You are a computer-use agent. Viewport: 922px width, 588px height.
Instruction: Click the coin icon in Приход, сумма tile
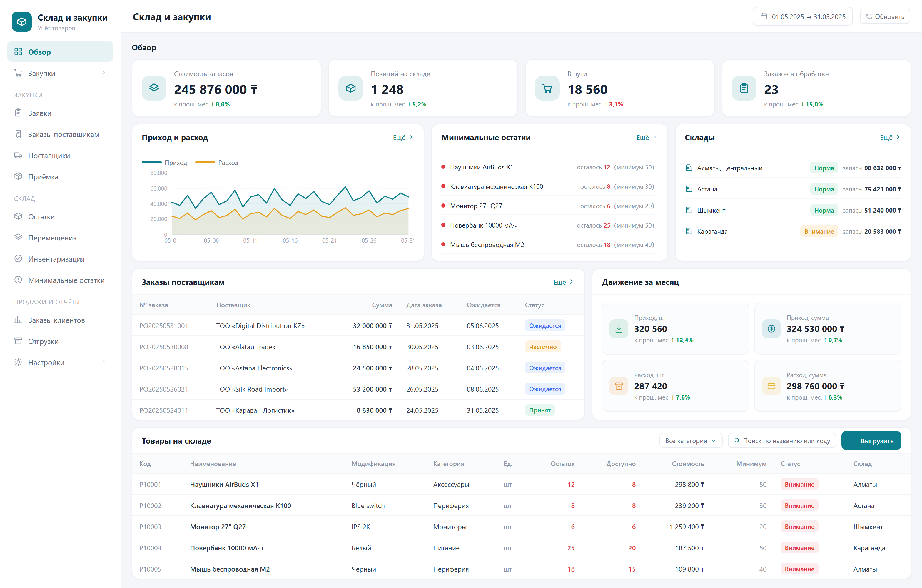(771, 328)
